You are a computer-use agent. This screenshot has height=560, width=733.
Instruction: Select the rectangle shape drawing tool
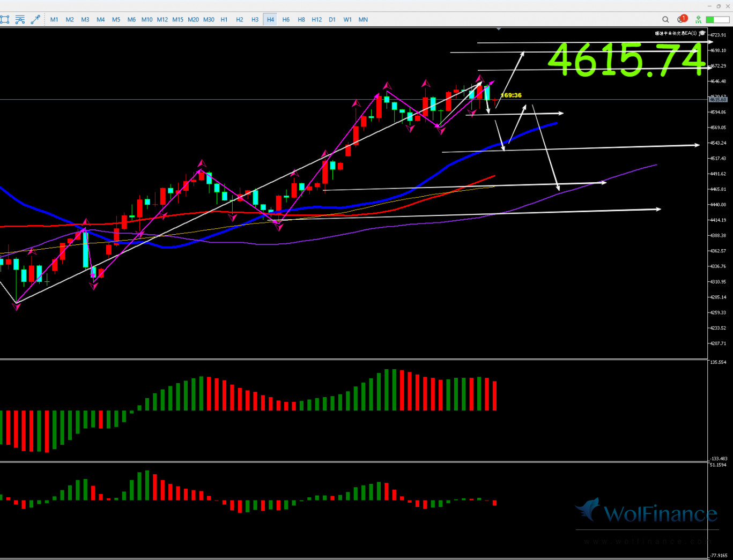coord(5,20)
